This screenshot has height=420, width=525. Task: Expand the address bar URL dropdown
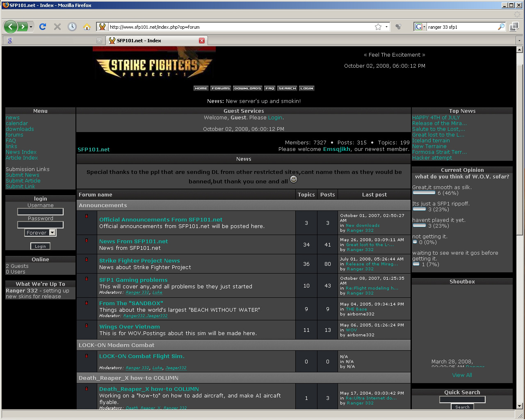pyautogui.click(x=386, y=27)
